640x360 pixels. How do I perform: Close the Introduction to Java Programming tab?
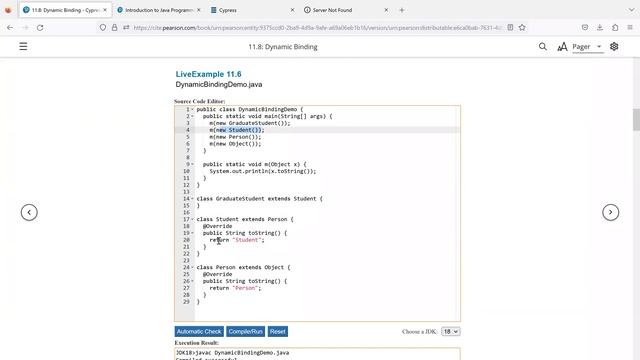pyautogui.click(x=199, y=10)
